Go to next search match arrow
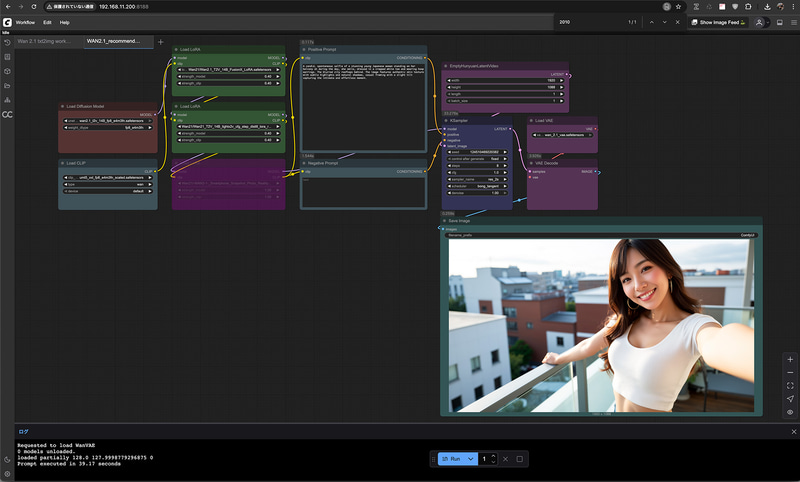800x482 pixels. tap(664, 22)
